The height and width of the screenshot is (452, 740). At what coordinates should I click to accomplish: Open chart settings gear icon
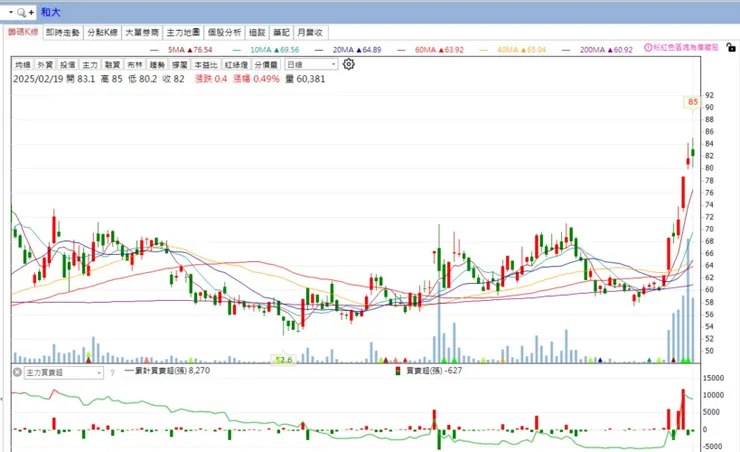(348, 64)
